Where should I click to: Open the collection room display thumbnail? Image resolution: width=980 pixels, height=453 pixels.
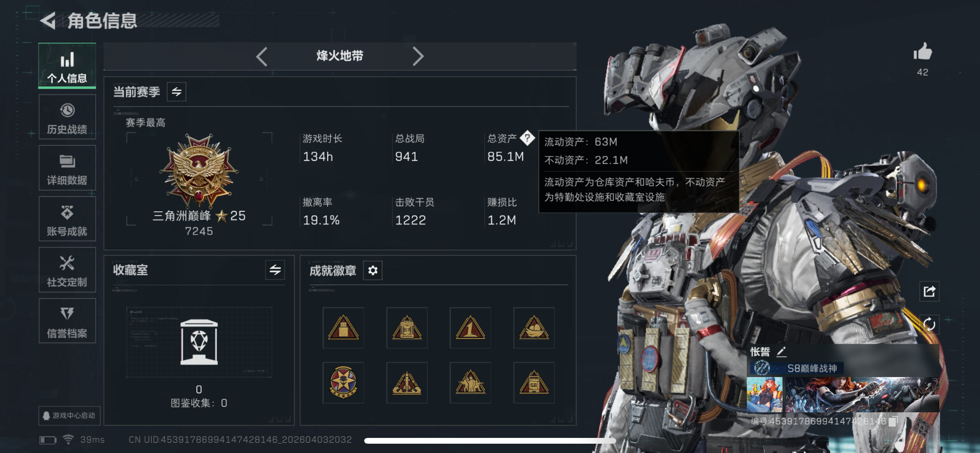pos(199,342)
